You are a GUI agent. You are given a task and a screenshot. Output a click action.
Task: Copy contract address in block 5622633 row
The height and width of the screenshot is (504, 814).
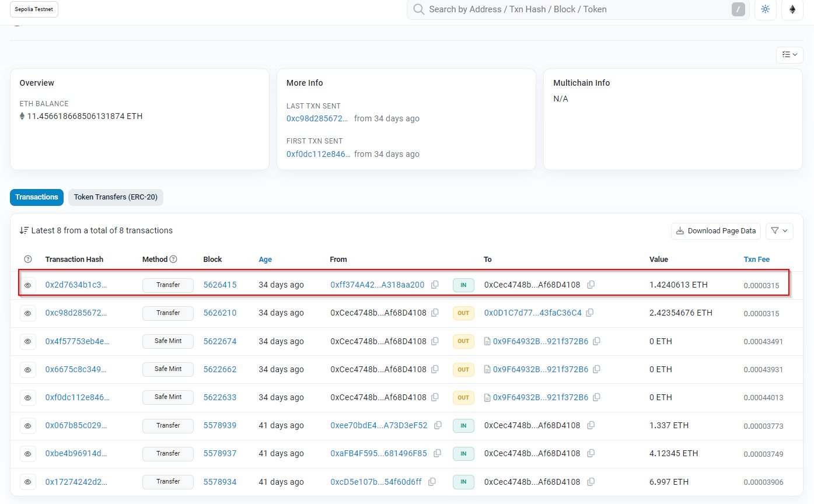coord(596,397)
